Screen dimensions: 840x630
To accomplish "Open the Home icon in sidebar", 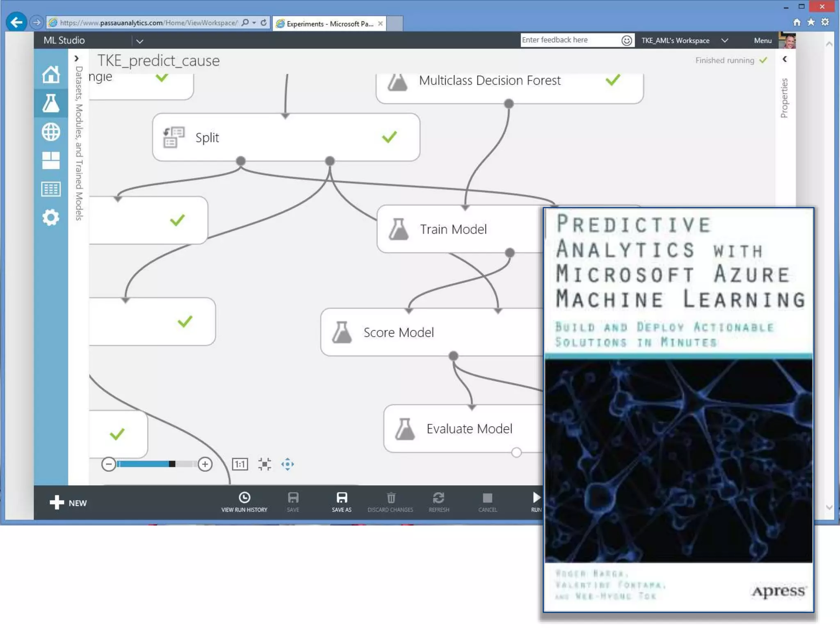I will (51, 75).
